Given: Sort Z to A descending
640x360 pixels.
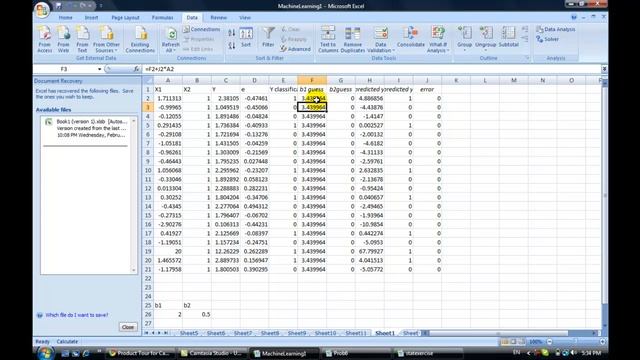Looking at the screenshot, I should click(x=232, y=46).
